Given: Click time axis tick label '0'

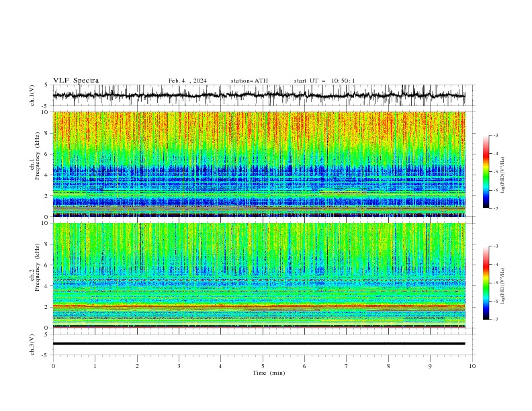Looking at the screenshot, I should pos(53,366).
